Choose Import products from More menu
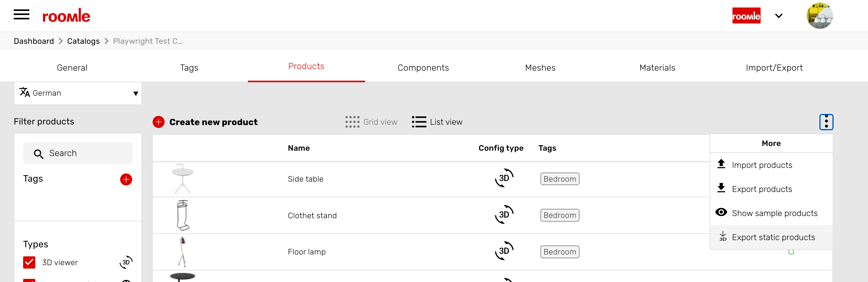The height and width of the screenshot is (282, 868). (762, 165)
